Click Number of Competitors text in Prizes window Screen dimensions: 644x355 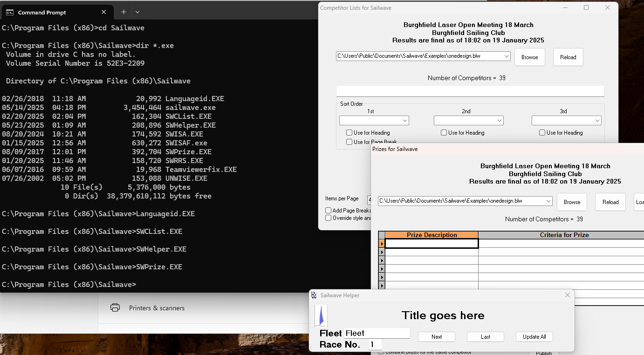(544, 219)
